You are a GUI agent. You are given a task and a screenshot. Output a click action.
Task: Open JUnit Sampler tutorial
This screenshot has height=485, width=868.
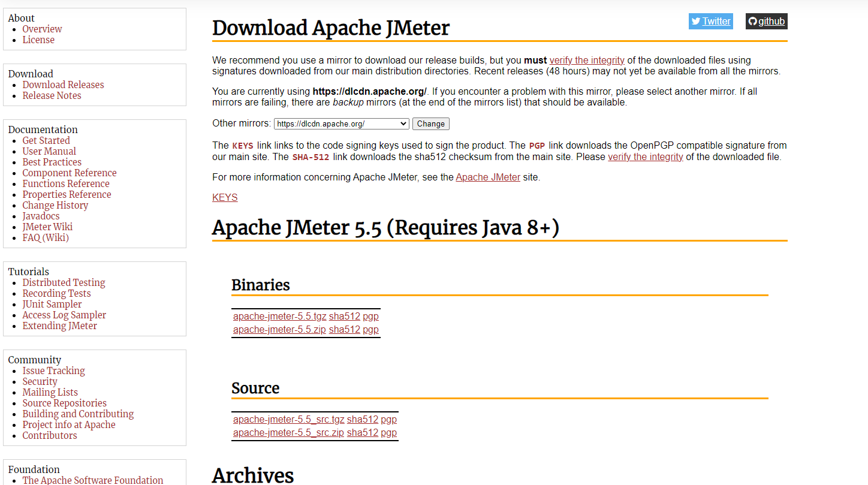coord(52,304)
